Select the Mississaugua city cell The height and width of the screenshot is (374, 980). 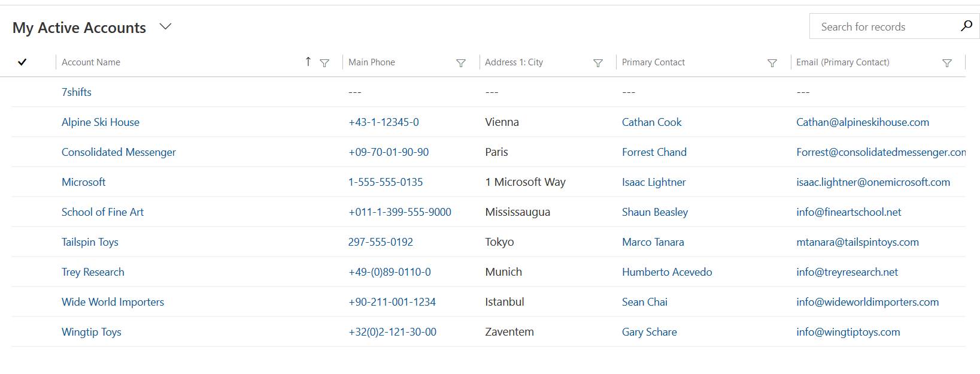[517, 212]
